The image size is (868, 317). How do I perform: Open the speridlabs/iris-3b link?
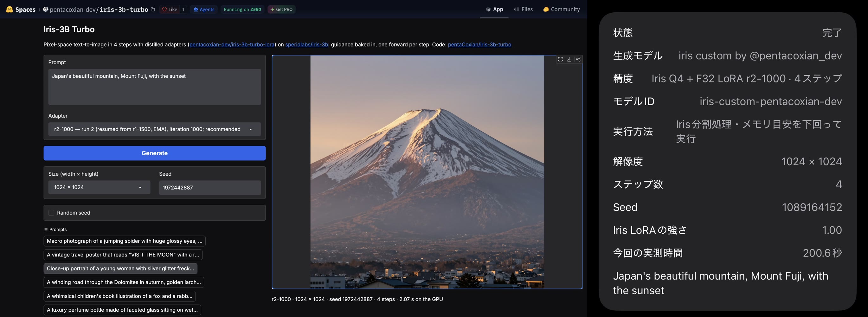[x=307, y=44]
